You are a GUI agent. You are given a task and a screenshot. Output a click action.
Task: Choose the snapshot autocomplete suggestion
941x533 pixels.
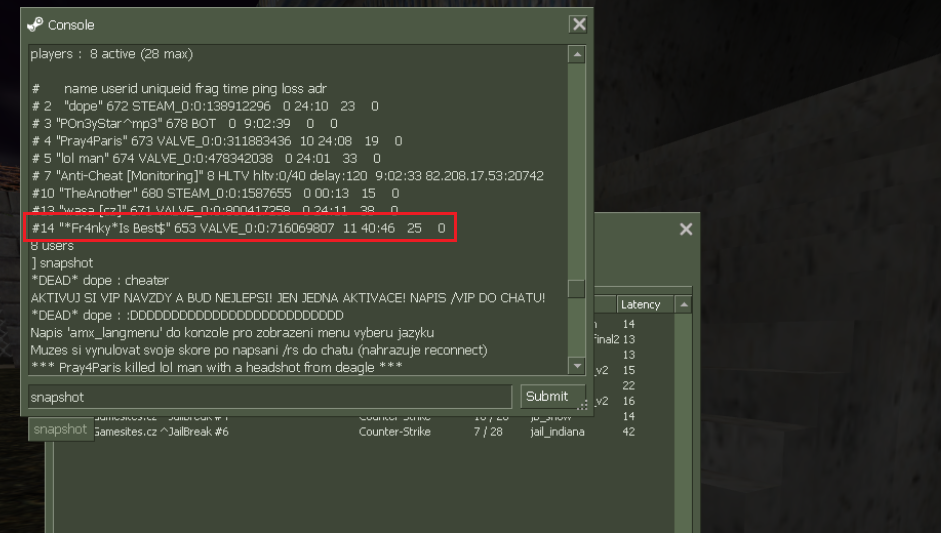point(61,429)
